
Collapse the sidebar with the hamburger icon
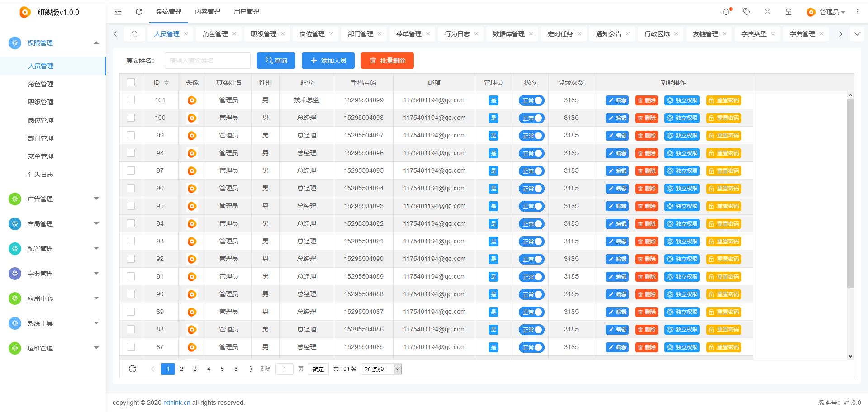(118, 12)
